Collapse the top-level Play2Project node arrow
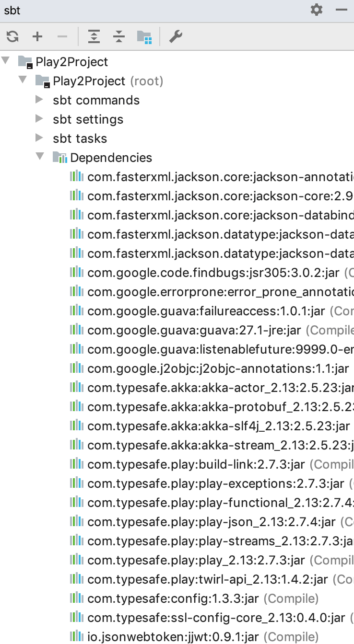Viewport: 354px width, 644px height. tap(5, 61)
